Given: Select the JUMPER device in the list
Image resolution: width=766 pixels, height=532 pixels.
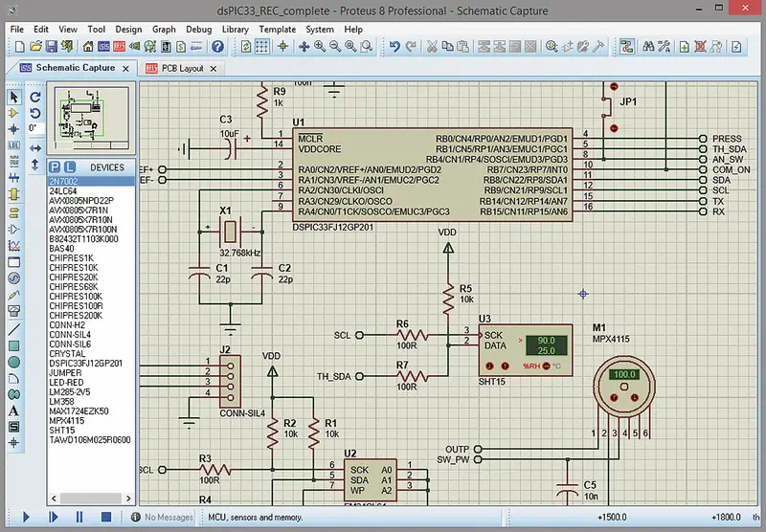Looking at the screenshot, I should (x=91, y=372).
